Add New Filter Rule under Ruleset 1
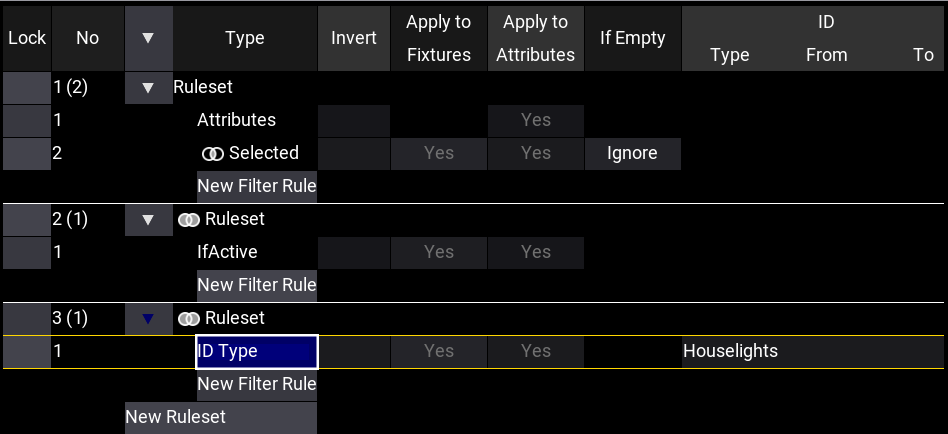 [x=257, y=186]
